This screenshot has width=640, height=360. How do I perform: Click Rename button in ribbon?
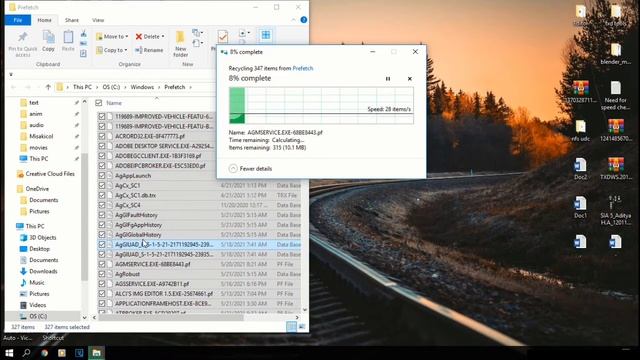149,50
